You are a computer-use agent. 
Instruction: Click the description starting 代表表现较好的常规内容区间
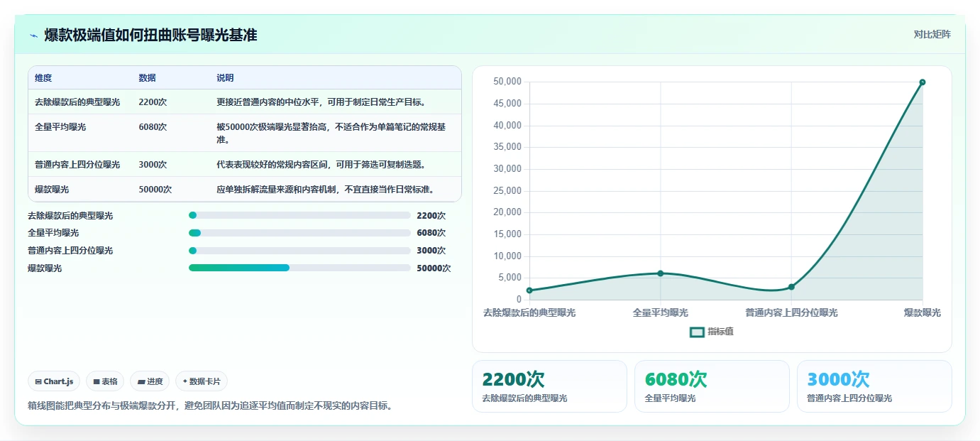[x=321, y=165]
